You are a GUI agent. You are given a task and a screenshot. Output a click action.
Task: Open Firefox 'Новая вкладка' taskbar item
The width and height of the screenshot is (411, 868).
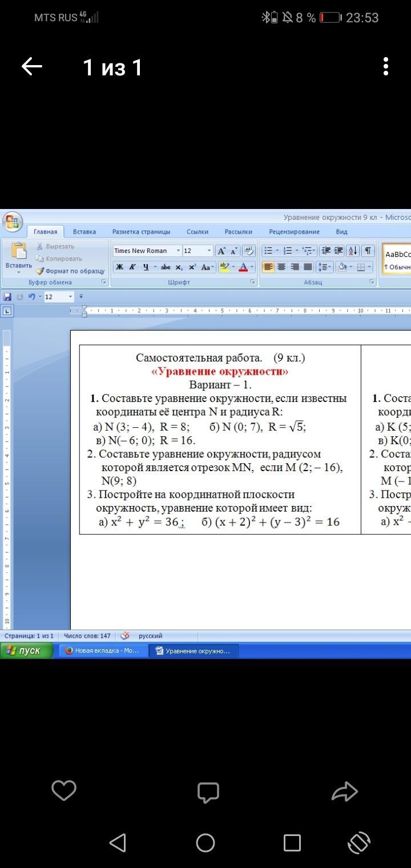[x=103, y=650]
